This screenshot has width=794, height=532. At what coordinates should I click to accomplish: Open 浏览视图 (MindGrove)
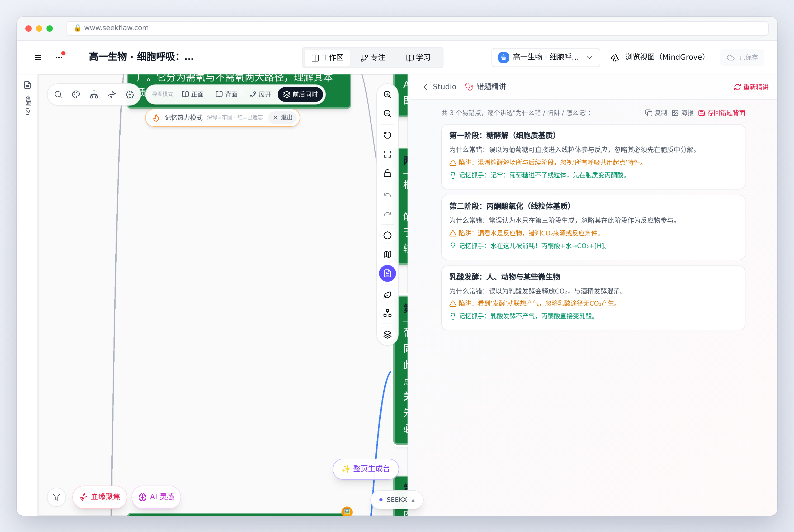coord(658,57)
